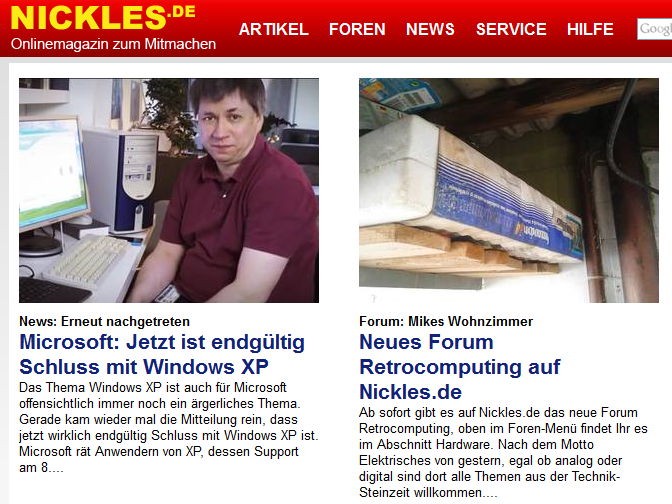The width and height of the screenshot is (672, 504).
Task: Open the ARTIKEL menu
Action: click(273, 29)
